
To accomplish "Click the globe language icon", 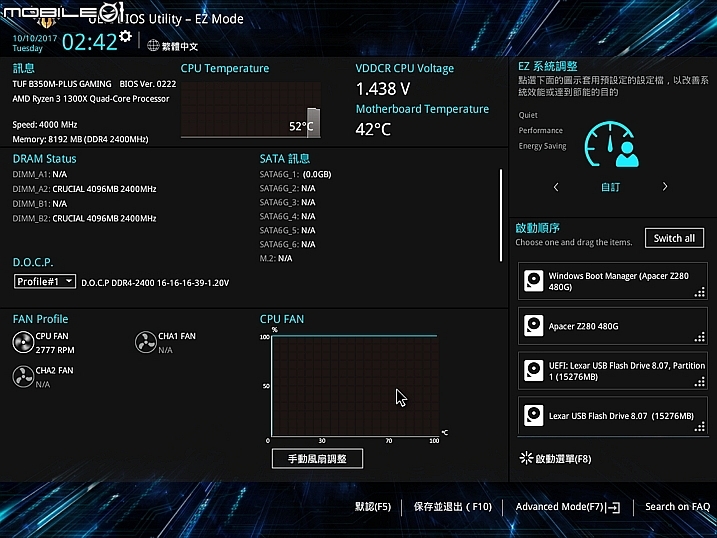I will (153, 46).
